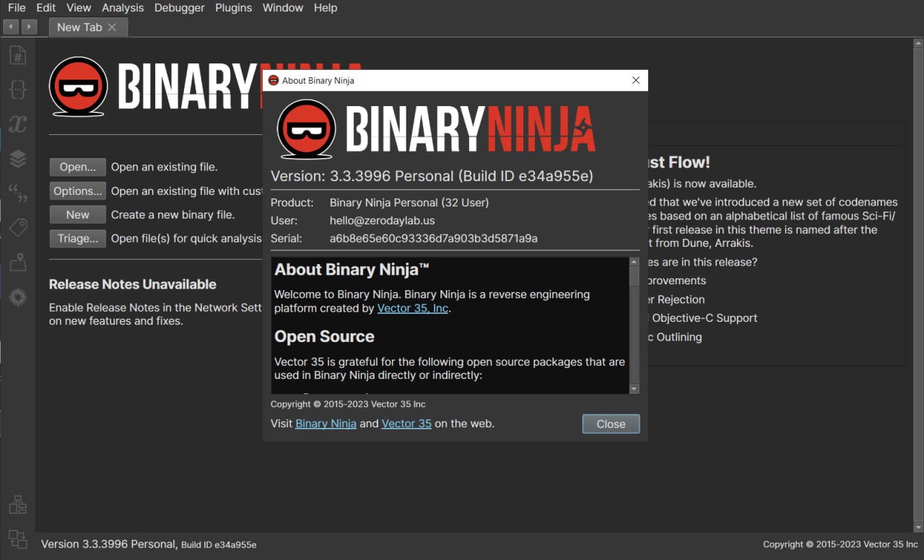This screenshot has height=560, width=924.
Task: Click the 'Open Source' heading
Action: click(x=324, y=336)
